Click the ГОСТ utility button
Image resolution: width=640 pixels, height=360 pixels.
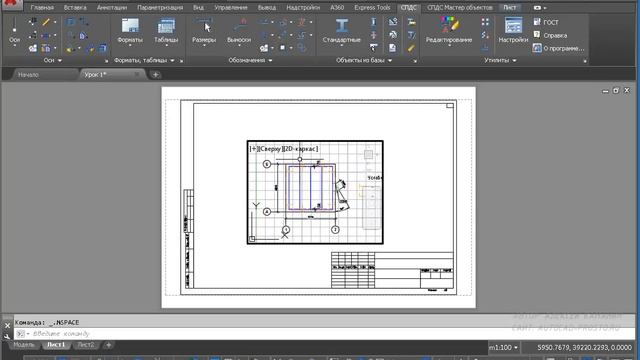tap(546, 22)
